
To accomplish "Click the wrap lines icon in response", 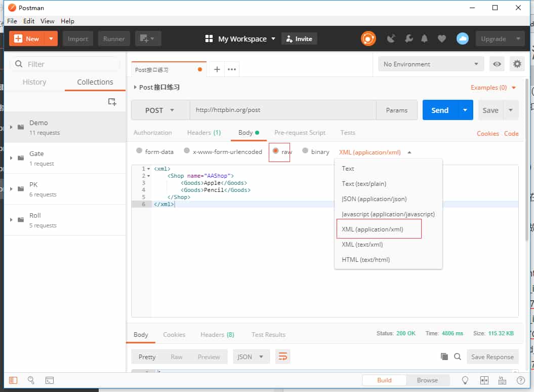I will pos(282,357).
